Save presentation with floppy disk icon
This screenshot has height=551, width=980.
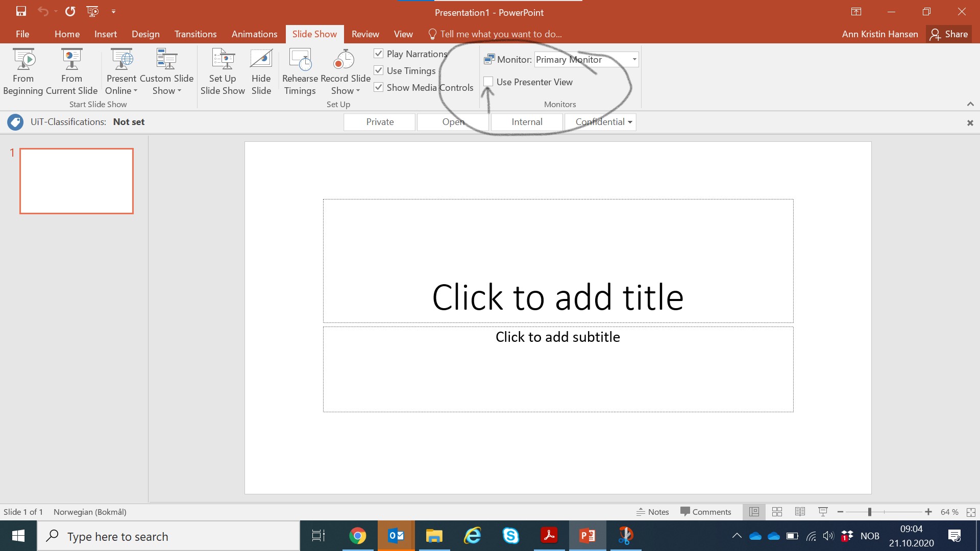pos(21,11)
